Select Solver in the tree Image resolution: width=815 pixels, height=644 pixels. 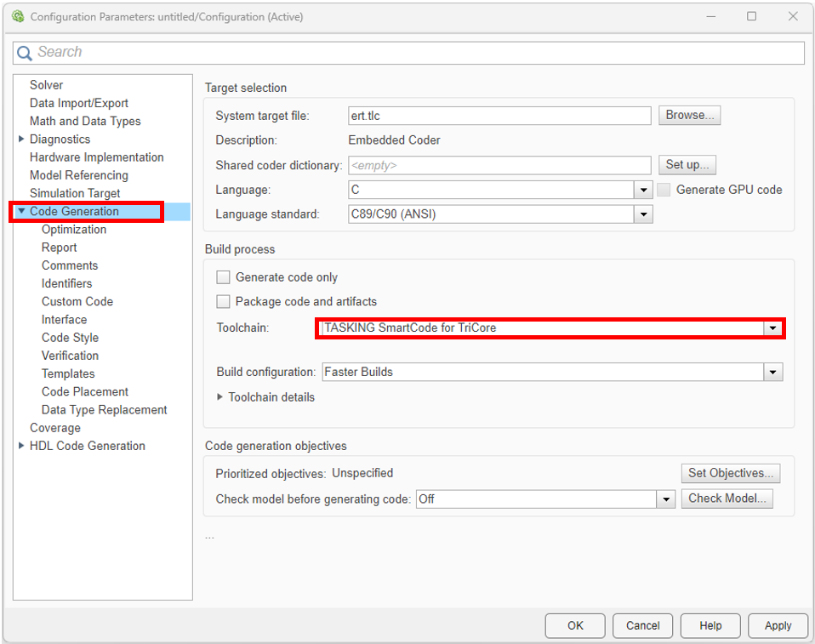click(46, 85)
